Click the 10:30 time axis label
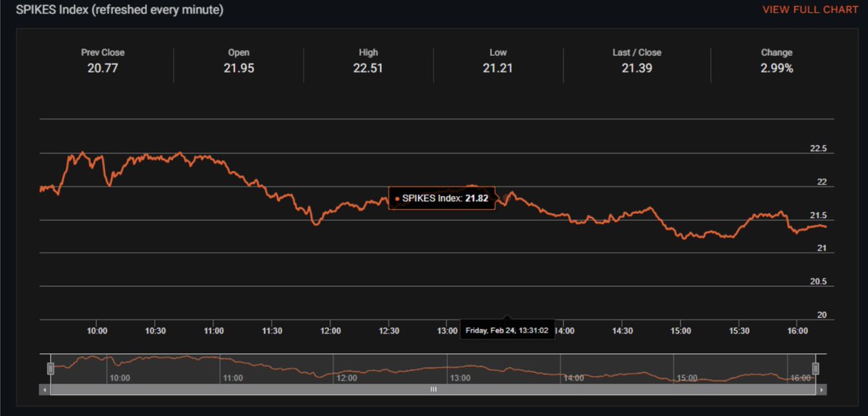868x416 pixels. (156, 331)
